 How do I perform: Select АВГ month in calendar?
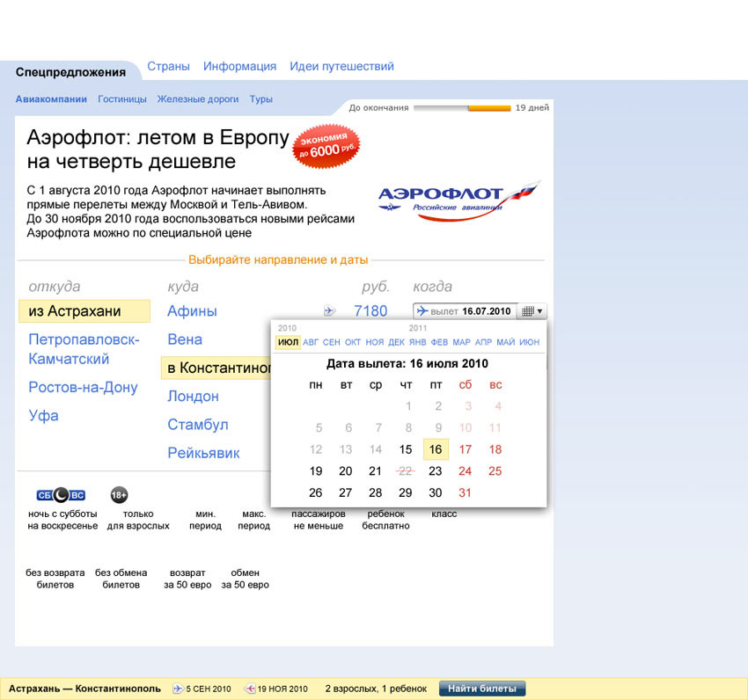[x=311, y=342]
